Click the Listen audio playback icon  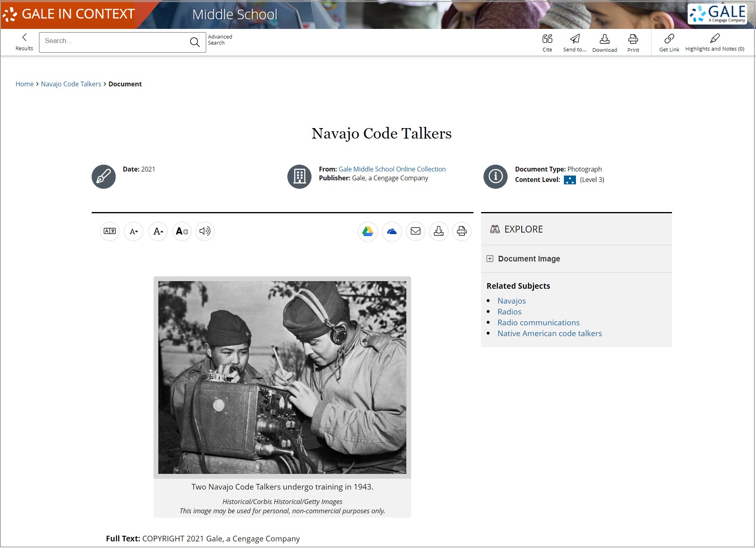tap(205, 231)
